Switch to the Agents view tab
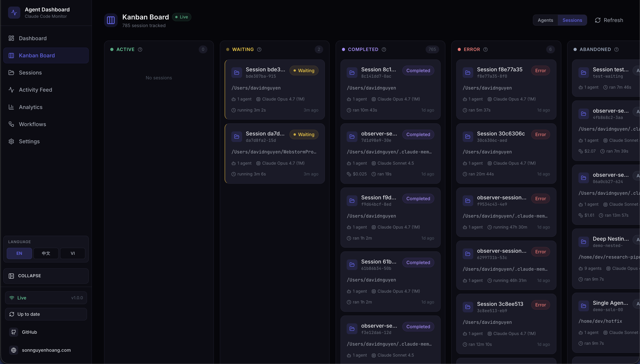Screen dimensions: 640x364 click(x=545, y=20)
